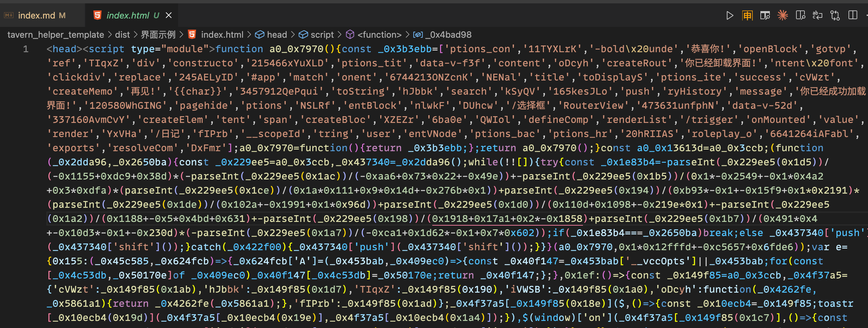Click line number 1 in the gutter
This screenshot has width=868, height=328.
26,49
